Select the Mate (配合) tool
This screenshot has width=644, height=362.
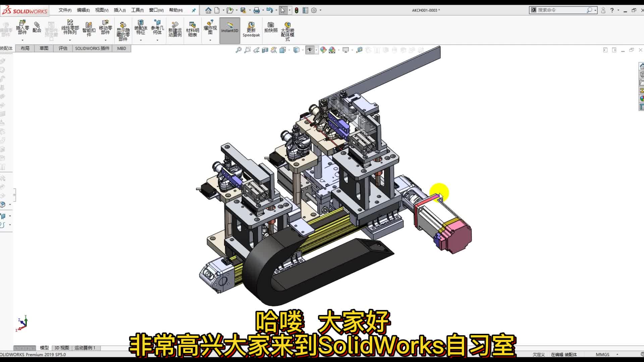(37, 27)
